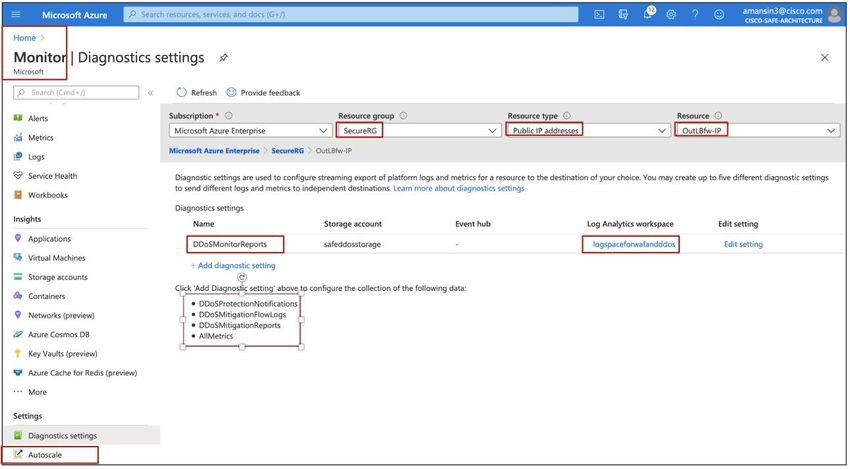Open Storage accounts insights
This screenshot has width=850, height=469.
click(x=57, y=277)
